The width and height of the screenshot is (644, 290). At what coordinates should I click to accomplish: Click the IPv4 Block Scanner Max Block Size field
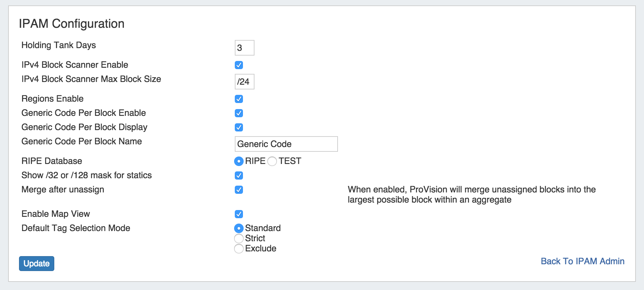(x=244, y=82)
